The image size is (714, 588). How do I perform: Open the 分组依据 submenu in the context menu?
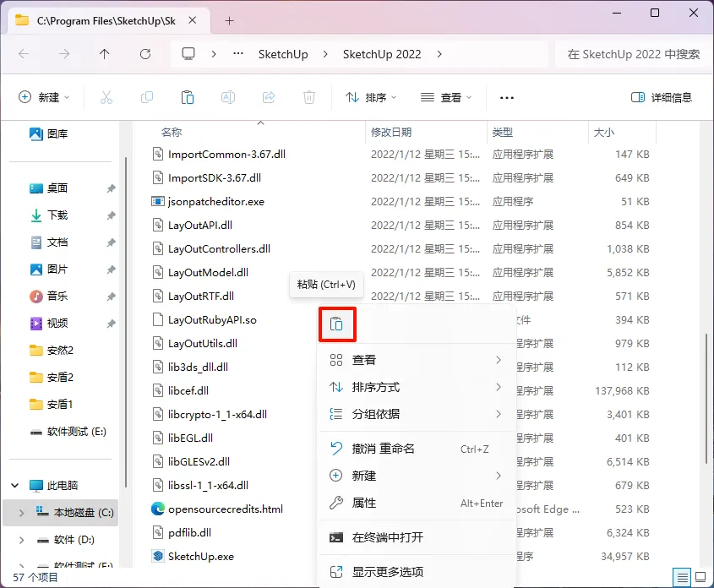pyautogui.click(x=417, y=414)
